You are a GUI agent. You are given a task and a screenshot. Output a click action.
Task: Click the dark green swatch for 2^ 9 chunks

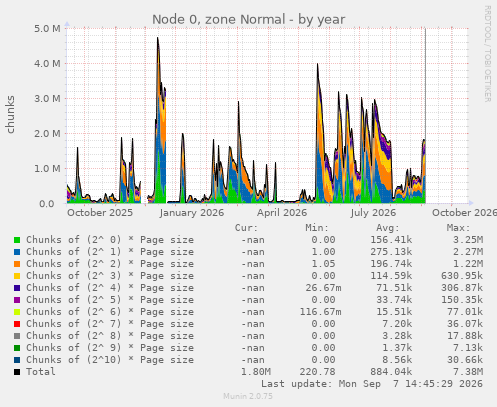(x=17, y=348)
